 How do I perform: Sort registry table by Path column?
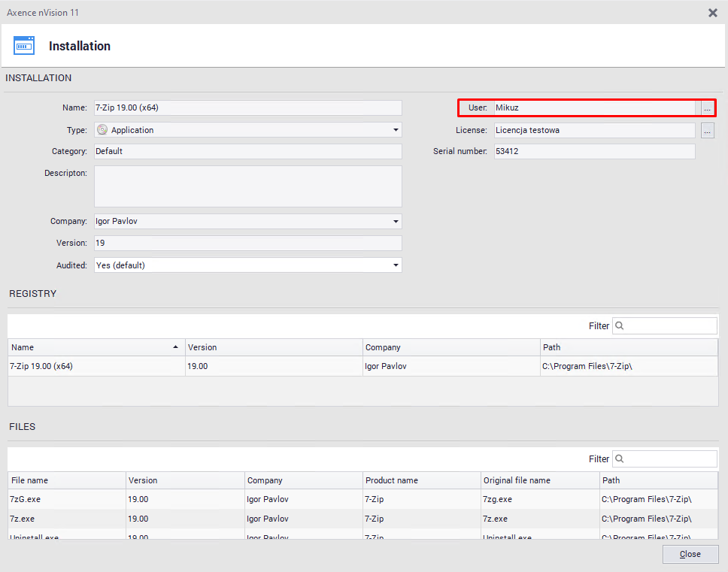(628, 347)
